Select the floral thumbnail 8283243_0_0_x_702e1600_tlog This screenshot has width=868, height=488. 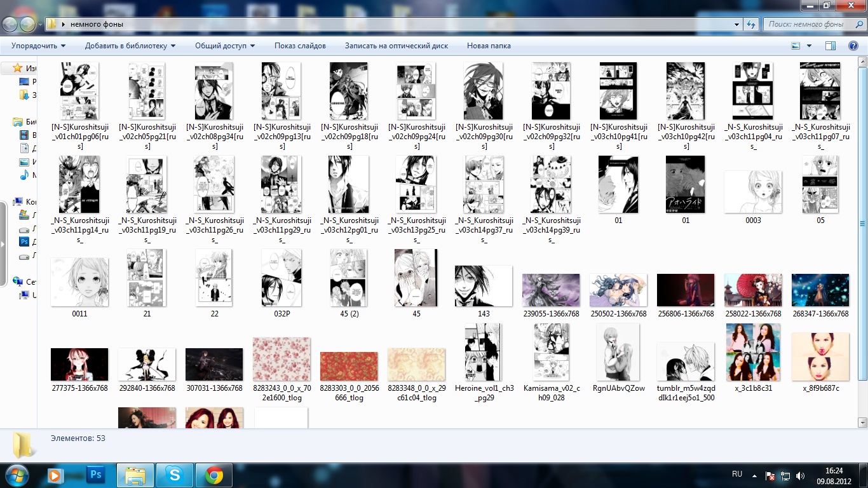(281, 359)
